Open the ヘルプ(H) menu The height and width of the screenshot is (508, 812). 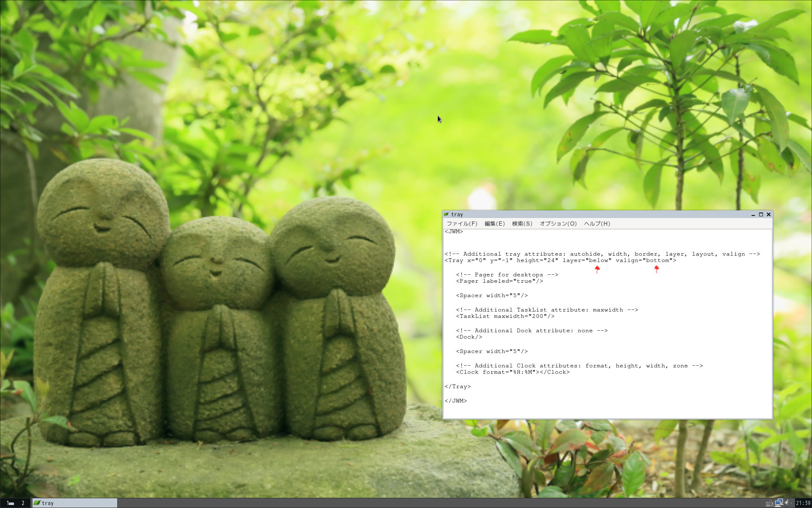pos(597,224)
